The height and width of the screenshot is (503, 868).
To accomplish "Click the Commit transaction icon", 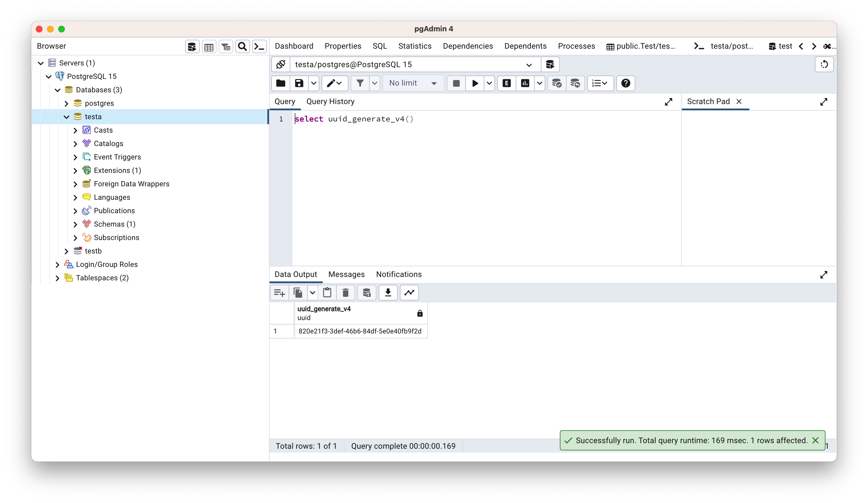I will pyautogui.click(x=557, y=83).
